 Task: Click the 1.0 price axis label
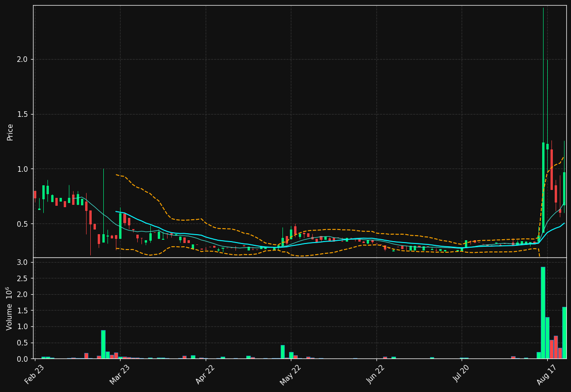click(x=22, y=169)
